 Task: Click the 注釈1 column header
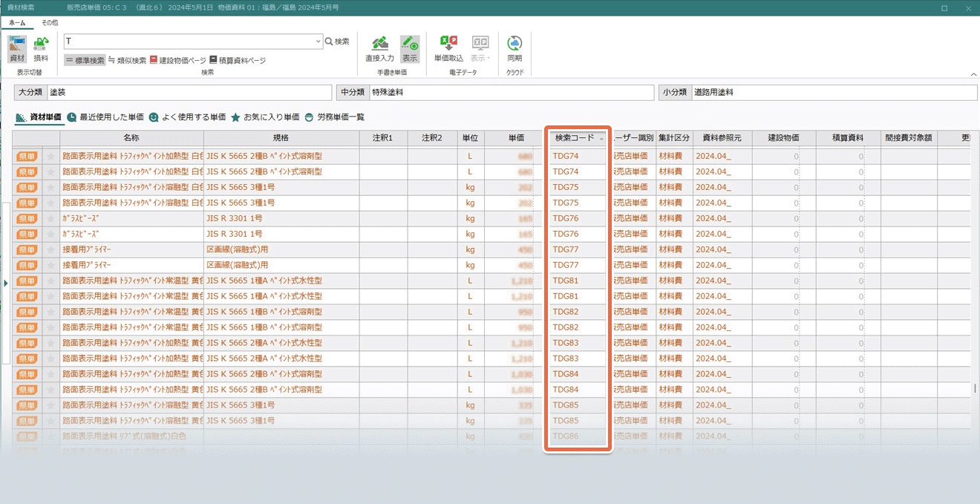(382, 138)
